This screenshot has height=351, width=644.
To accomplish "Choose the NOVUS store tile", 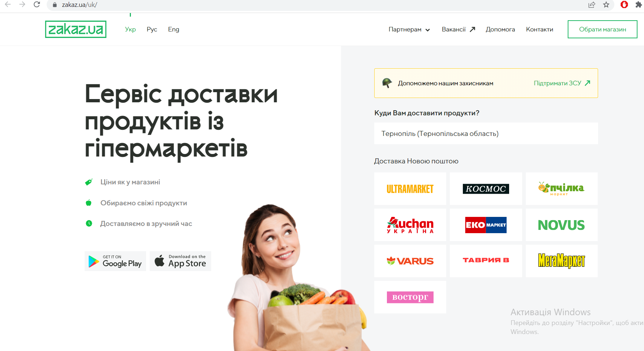I will pyautogui.click(x=562, y=225).
